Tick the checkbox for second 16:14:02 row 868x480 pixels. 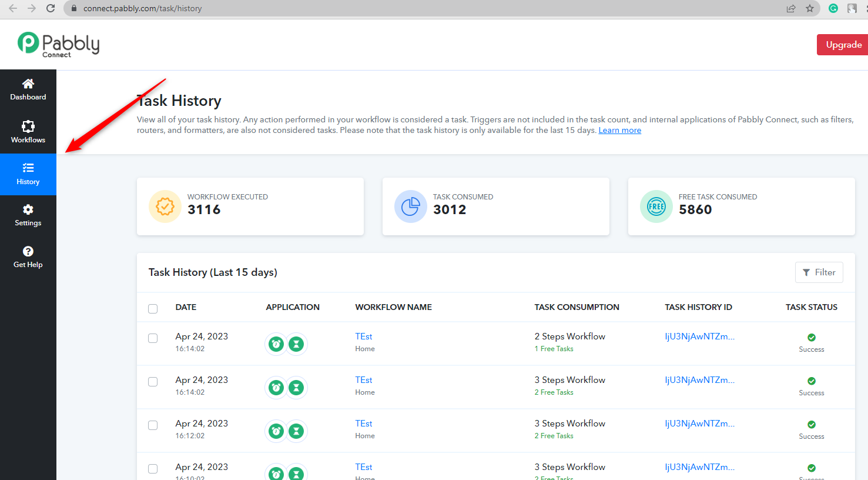click(153, 382)
